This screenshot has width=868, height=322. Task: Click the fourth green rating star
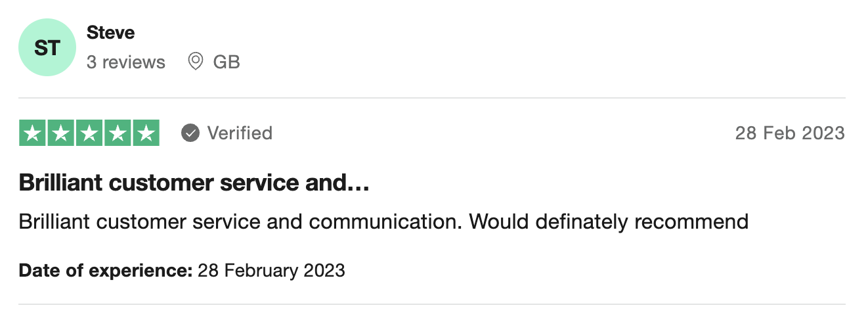pyautogui.click(x=118, y=133)
